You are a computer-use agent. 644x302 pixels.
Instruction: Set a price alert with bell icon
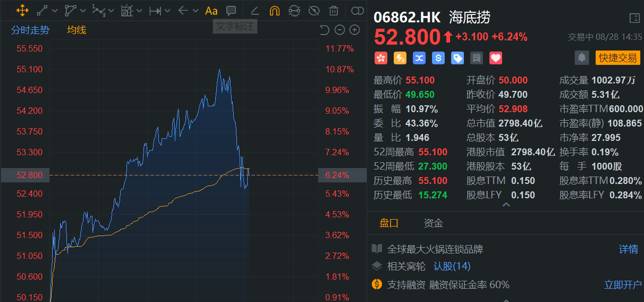(x=582, y=57)
